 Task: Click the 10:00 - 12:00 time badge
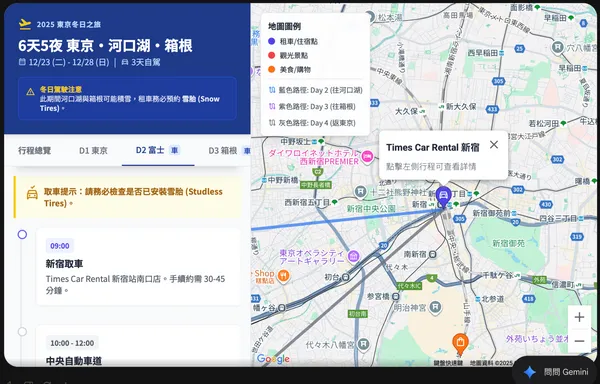click(72, 343)
